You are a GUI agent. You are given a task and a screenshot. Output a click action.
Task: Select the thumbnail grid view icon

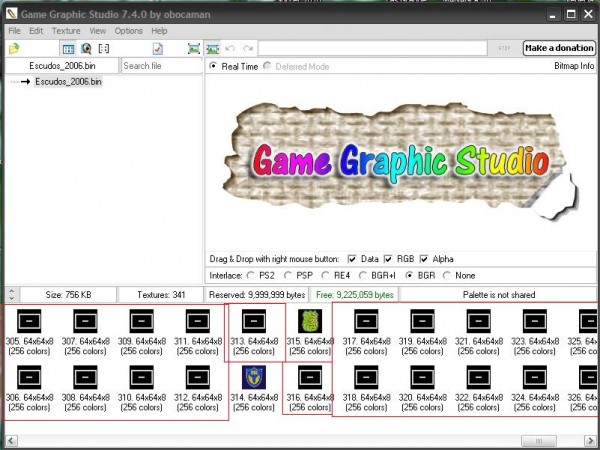(x=68, y=49)
